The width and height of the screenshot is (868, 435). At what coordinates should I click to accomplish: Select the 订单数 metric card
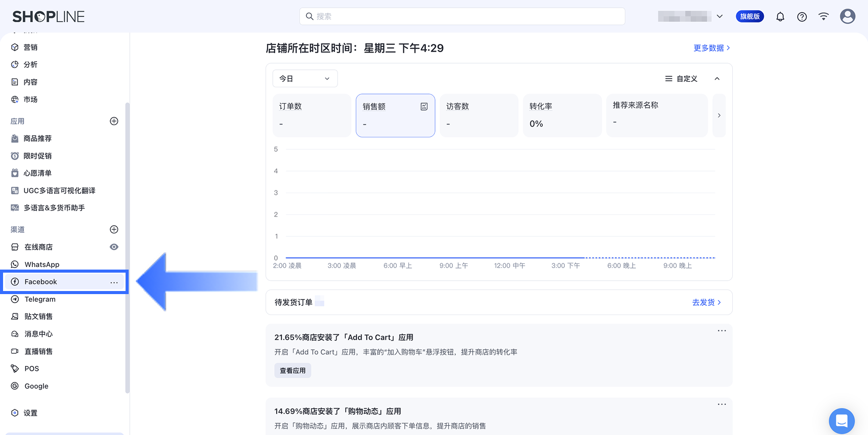(x=311, y=115)
